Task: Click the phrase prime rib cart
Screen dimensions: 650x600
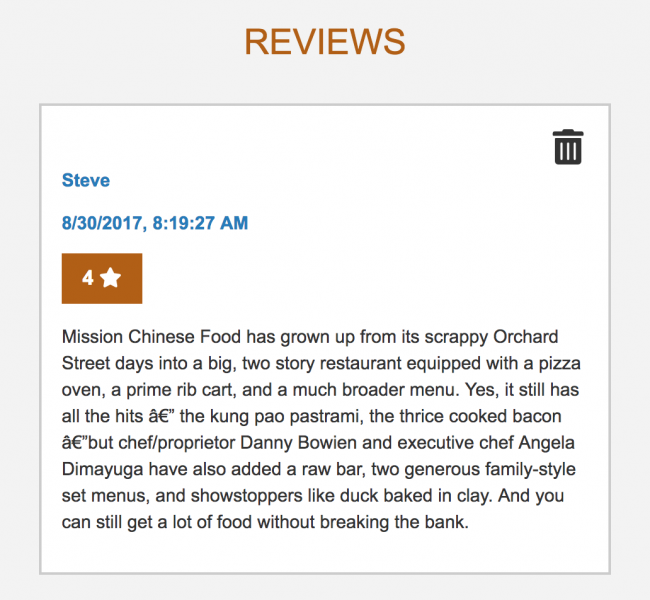Action: tap(181, 390)
